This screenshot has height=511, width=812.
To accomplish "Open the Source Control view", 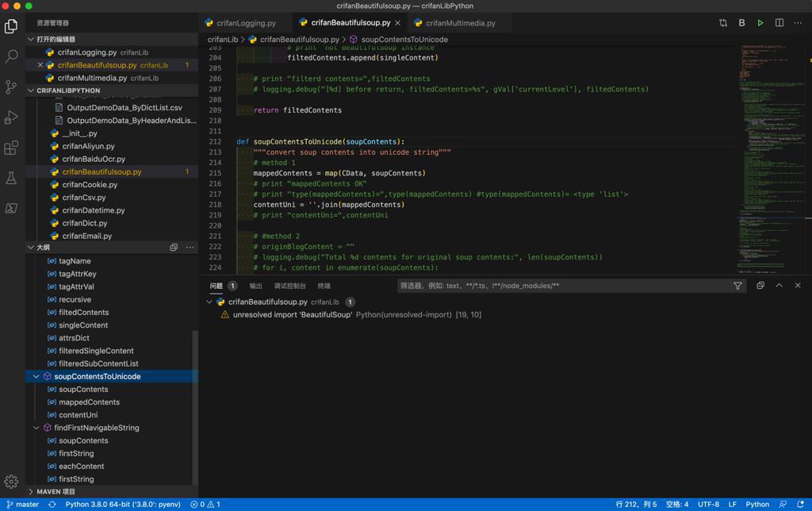I will tap(11, 86).
